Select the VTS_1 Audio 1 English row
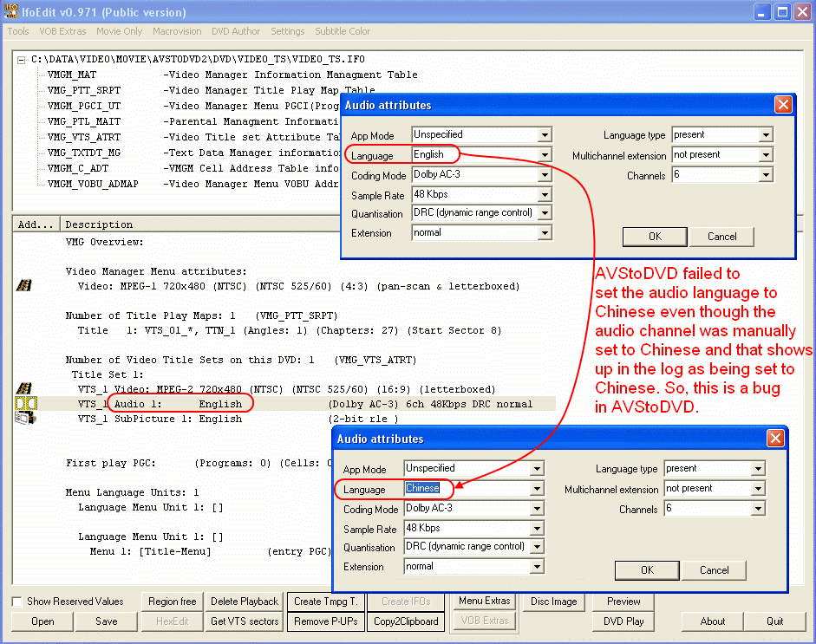The width and height of the screenshot is (816, 644). (284, 404)
